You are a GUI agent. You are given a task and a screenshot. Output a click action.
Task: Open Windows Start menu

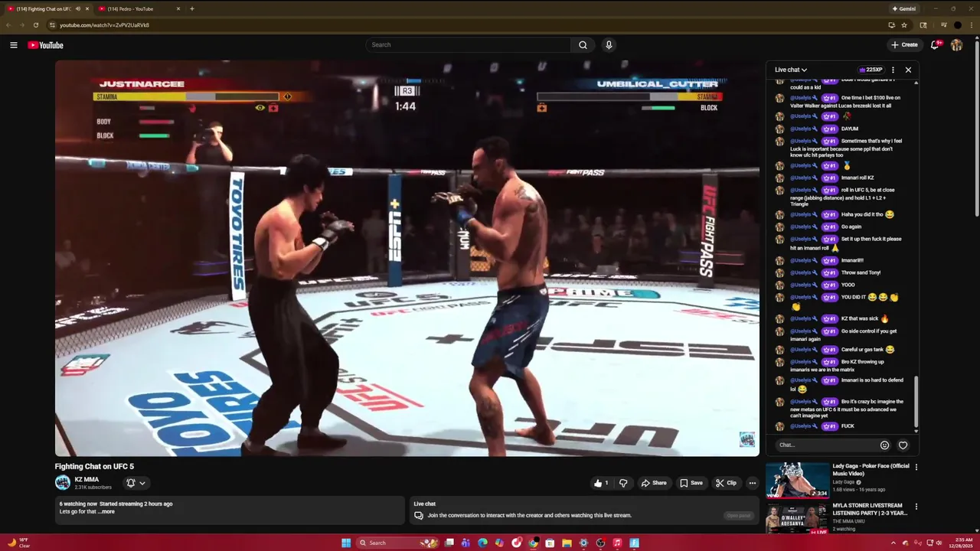(346, 543)
